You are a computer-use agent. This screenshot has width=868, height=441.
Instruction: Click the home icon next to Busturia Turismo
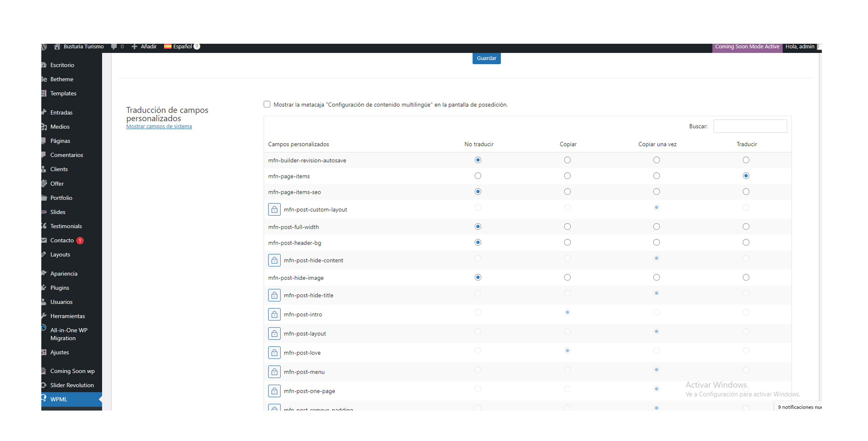click(57, 47)
